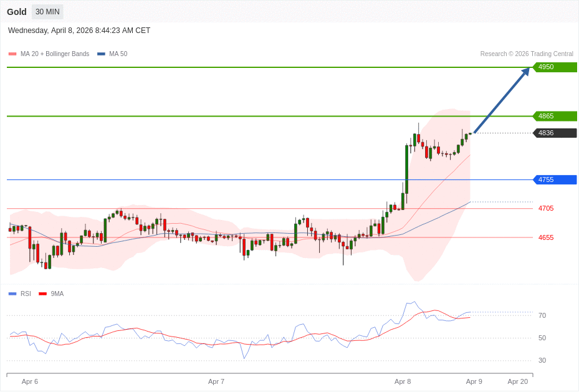Select the Apr 8 date on time axis
Viewport: 579px width, 392px height.
pyautogui.click(x=403, y=381)
